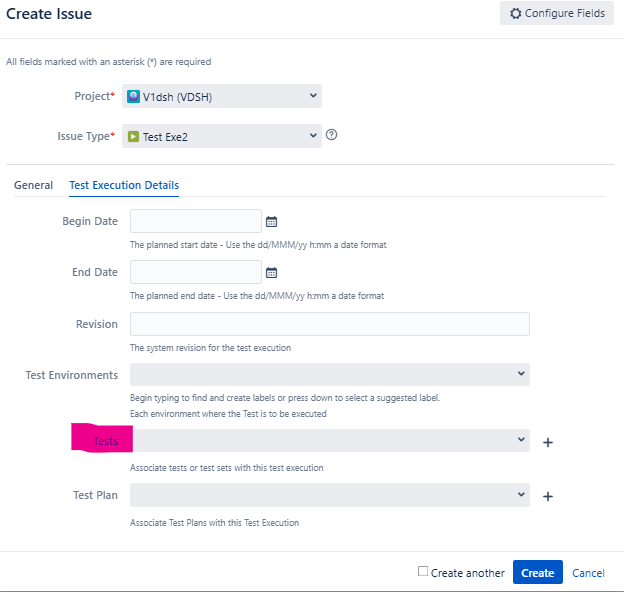Select the Test Execution Details tab
624x592 pixels.
pos(124,185)
